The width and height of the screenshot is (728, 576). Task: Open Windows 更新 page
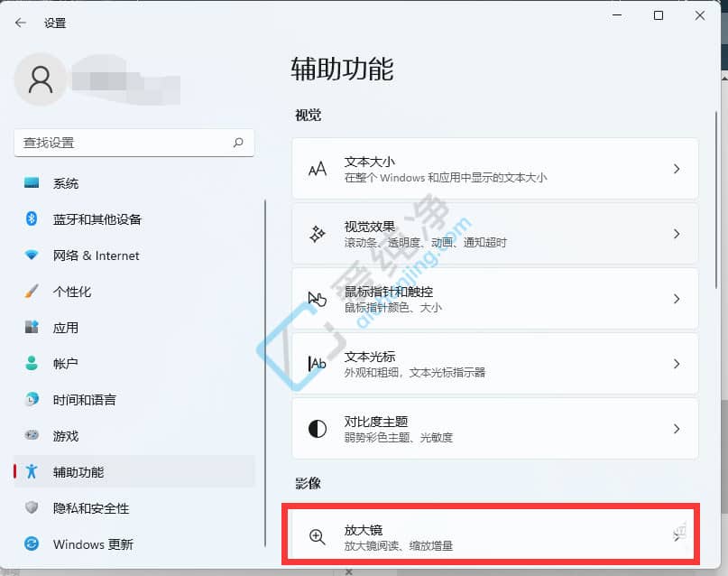(134, 543)
